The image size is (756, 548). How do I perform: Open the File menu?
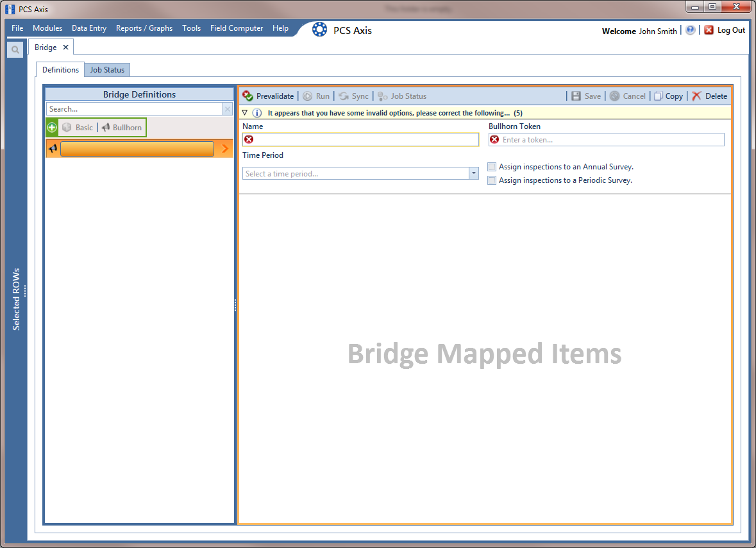(x=17, y=28)
